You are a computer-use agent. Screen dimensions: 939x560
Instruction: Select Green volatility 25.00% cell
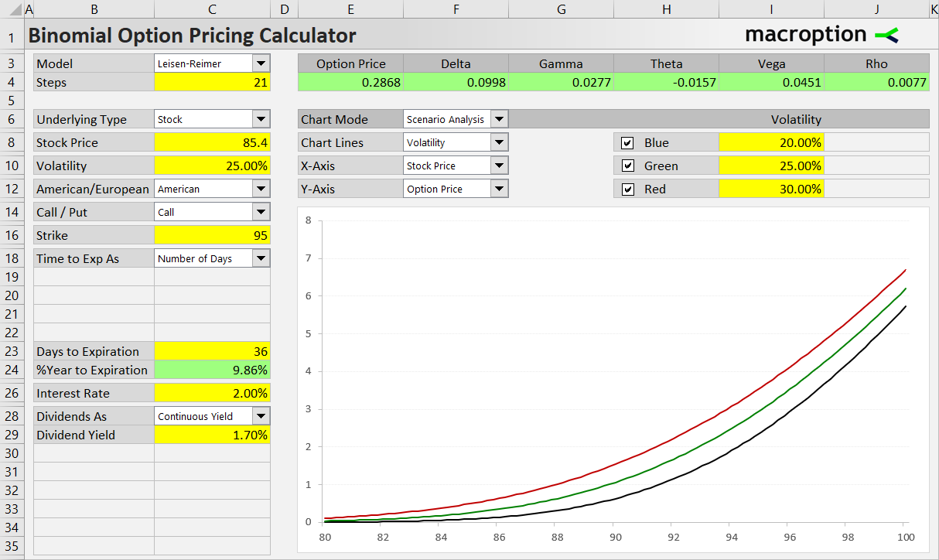click(771, 166)
